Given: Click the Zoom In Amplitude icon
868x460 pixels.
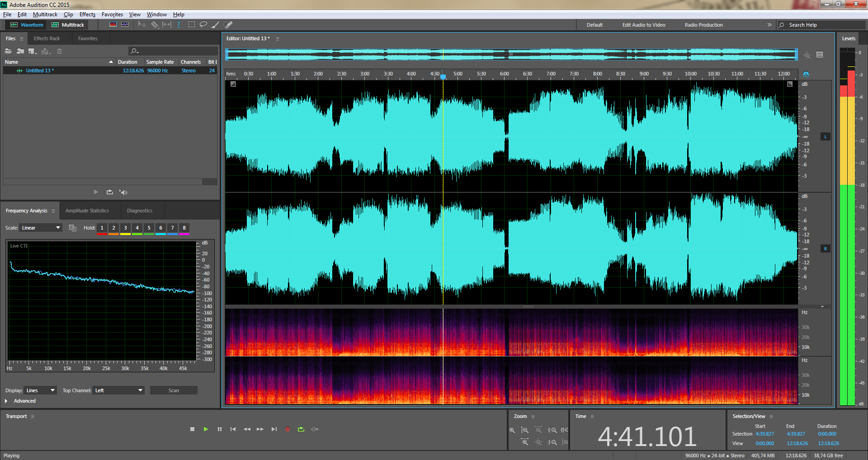Looking at the screenshot, I should click(x=512, y=430).
